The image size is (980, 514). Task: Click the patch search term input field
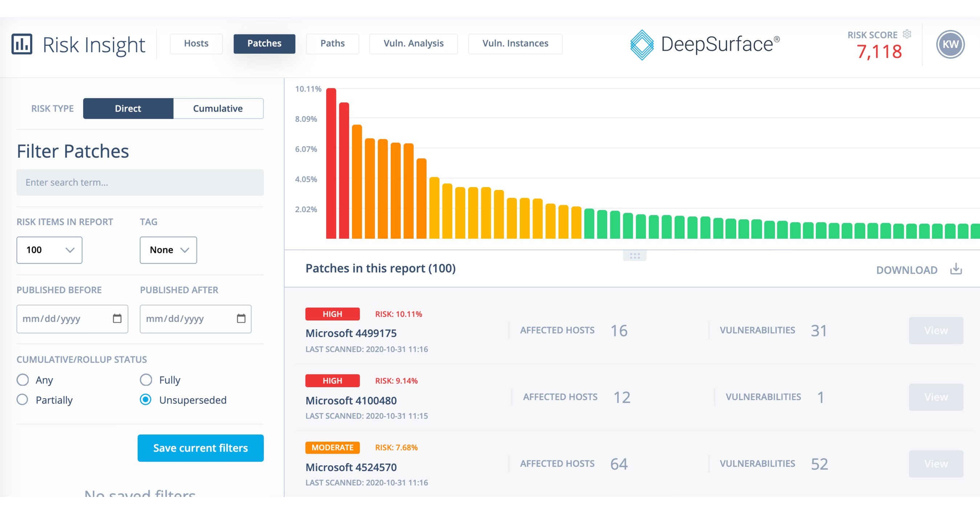(139, 182)
